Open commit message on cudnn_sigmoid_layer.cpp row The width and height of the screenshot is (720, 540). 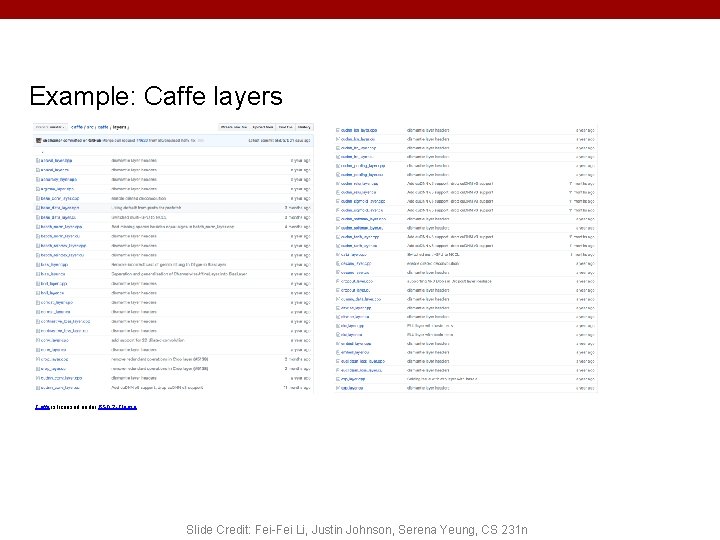pos(450,201)
